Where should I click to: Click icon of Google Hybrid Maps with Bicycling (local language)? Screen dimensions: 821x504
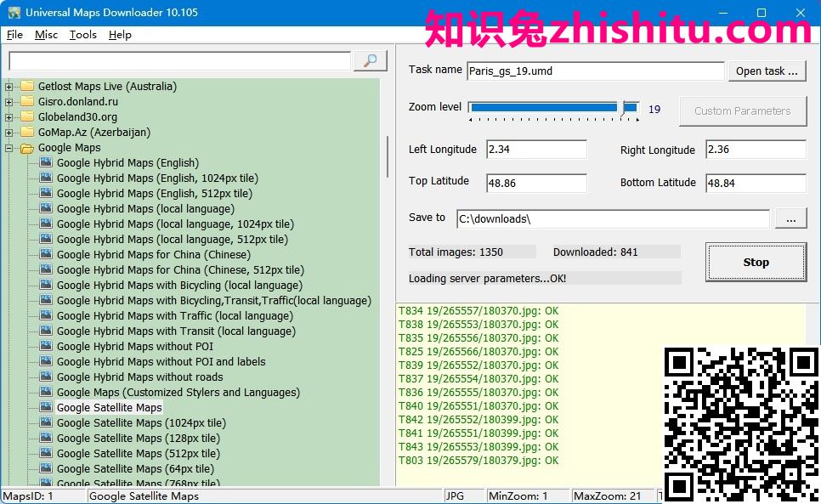[46, 285]
